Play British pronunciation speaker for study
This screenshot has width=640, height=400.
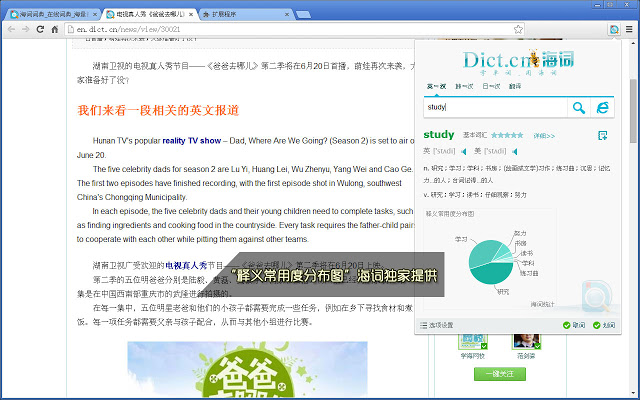[x=464, y=151]
